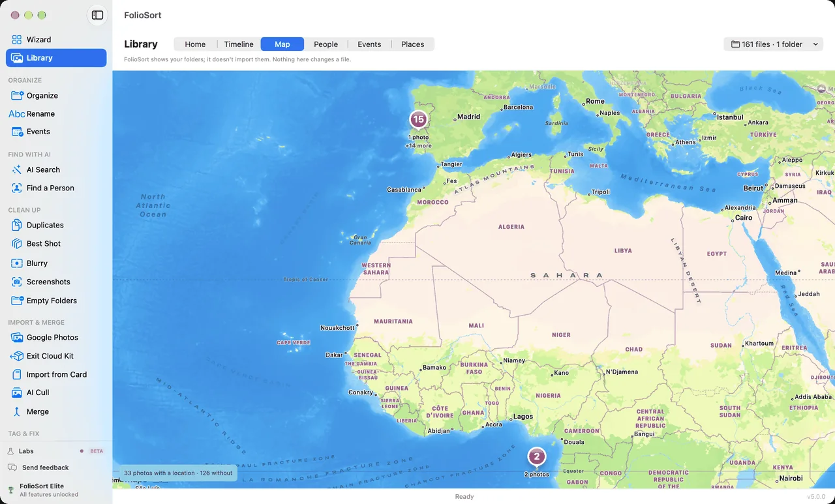Screen dimensions: 835x504
Task: Open the Find a Person icon
Action: tap(17, 188)
